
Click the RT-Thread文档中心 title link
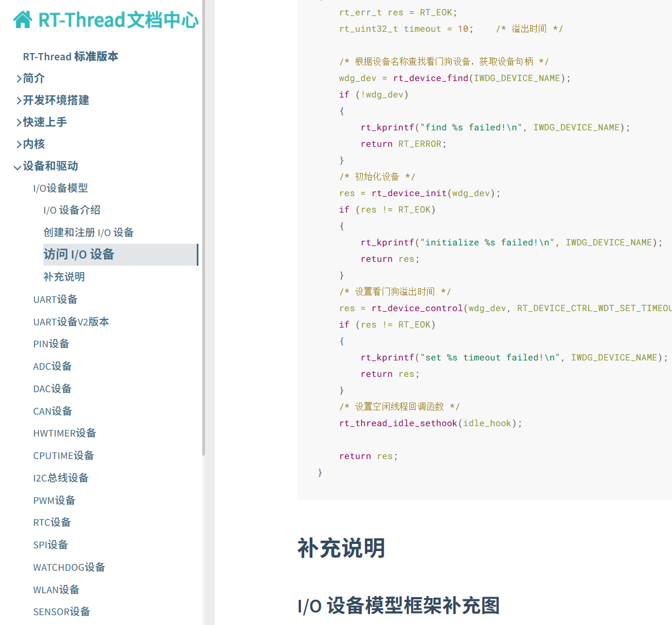click(x=118, y=20)
